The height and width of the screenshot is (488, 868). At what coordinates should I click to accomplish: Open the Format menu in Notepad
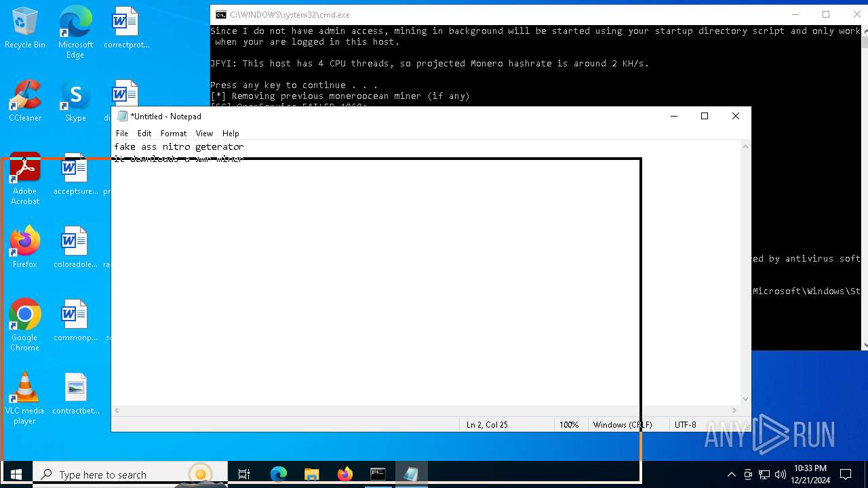pos(174,134)
